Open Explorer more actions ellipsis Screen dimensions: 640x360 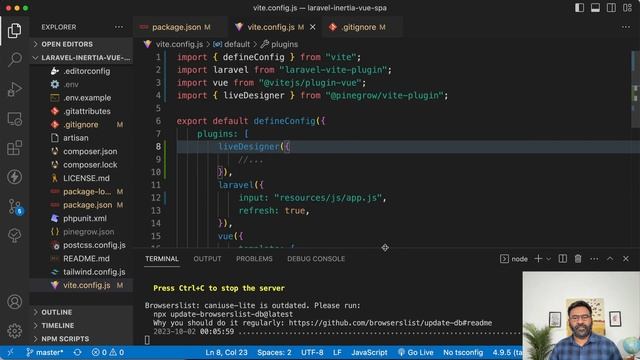click(119, 27)
